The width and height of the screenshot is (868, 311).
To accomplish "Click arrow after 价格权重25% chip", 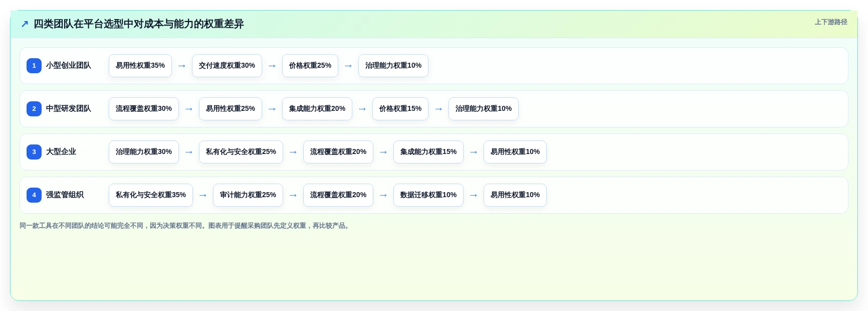I will pyautogui.click(x=348, y=66).
